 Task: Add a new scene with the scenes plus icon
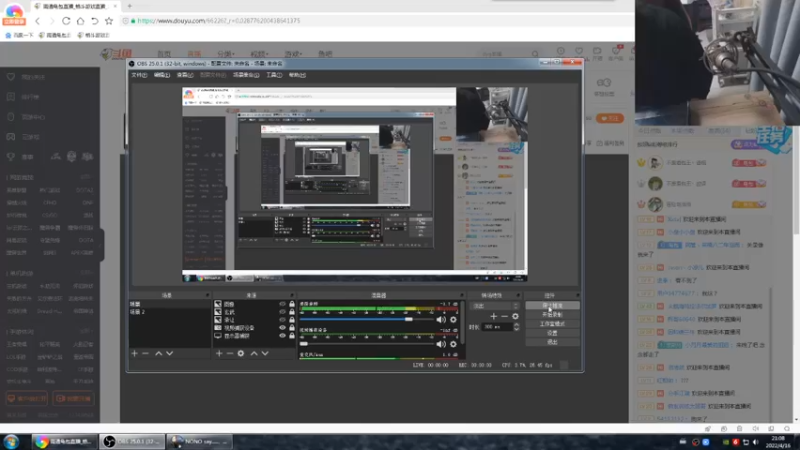[x=134, y=353]
